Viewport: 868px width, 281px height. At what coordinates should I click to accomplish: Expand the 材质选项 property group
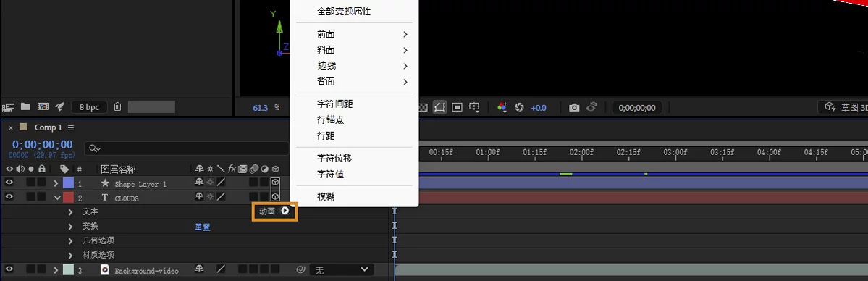pyautogui.click(x=70, y=255)
